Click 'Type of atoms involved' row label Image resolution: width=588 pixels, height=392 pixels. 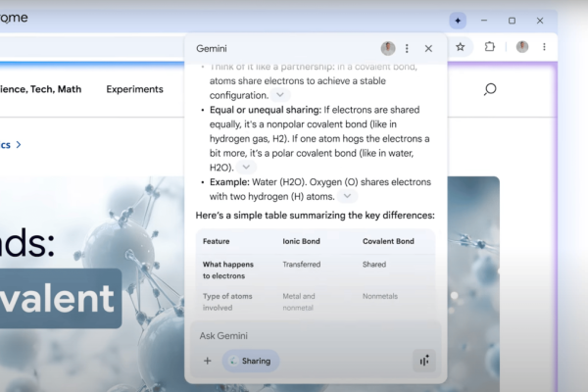tap(227, 302)
